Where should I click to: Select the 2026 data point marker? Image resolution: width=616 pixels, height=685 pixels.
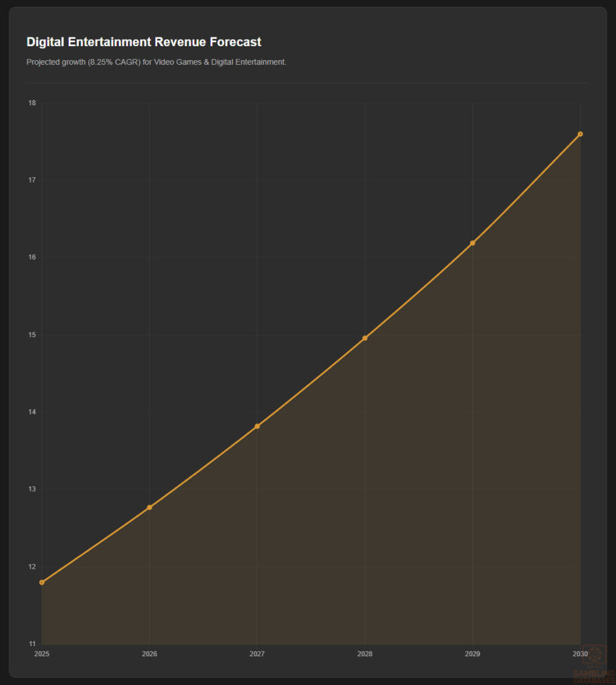[x=149, y=508]
